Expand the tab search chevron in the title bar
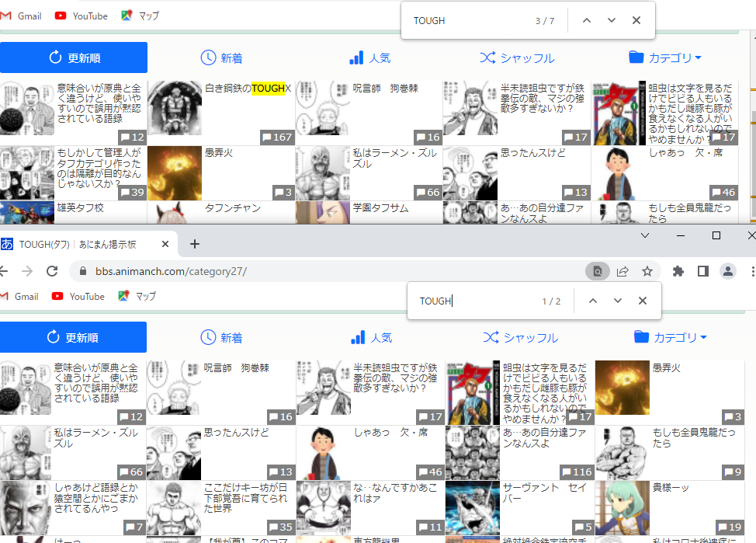The width and height of the screenshot is (756, 543). point(646,235)
